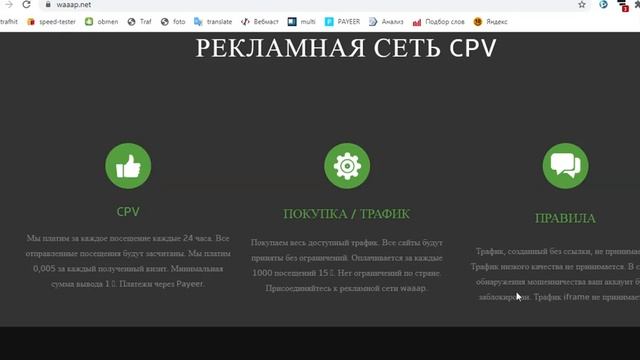Open the multi bookmark

[302, 22]
